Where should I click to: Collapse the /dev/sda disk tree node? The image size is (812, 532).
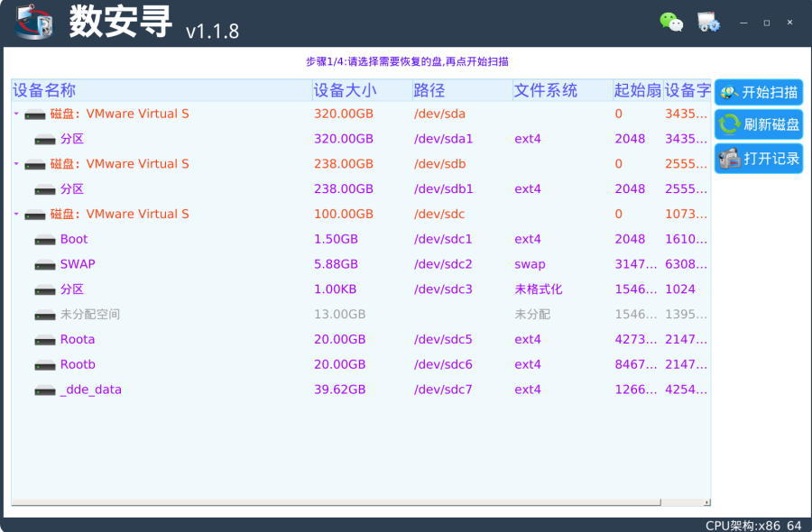(16, 115)
